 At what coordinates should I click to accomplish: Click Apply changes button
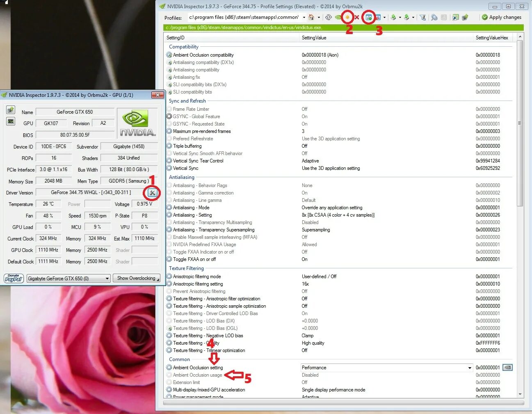pyautogui.click(x=502, y=17)
